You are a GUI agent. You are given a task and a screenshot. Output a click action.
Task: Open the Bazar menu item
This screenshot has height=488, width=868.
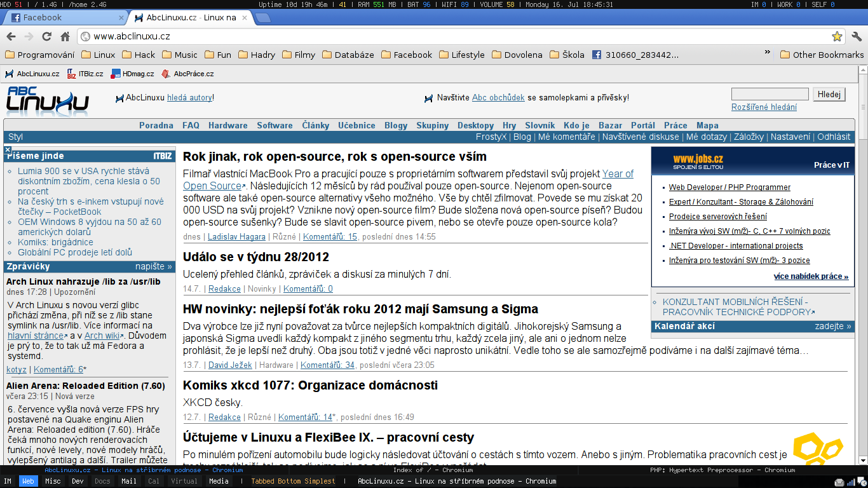click(610, 125)
